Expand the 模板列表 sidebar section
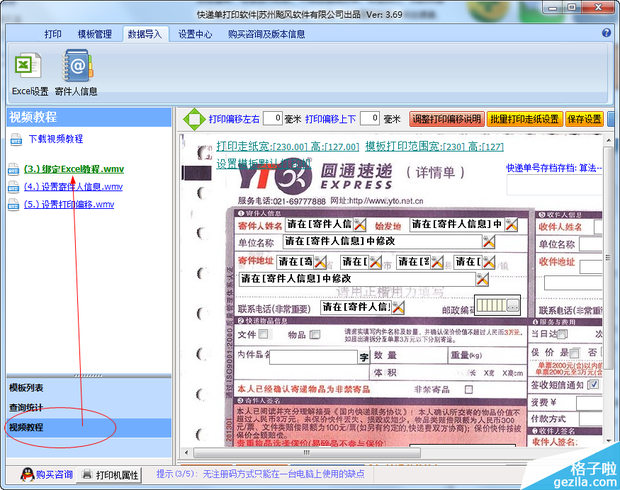Viewport: 620px width, 490px height. click(x=27, y=387)
